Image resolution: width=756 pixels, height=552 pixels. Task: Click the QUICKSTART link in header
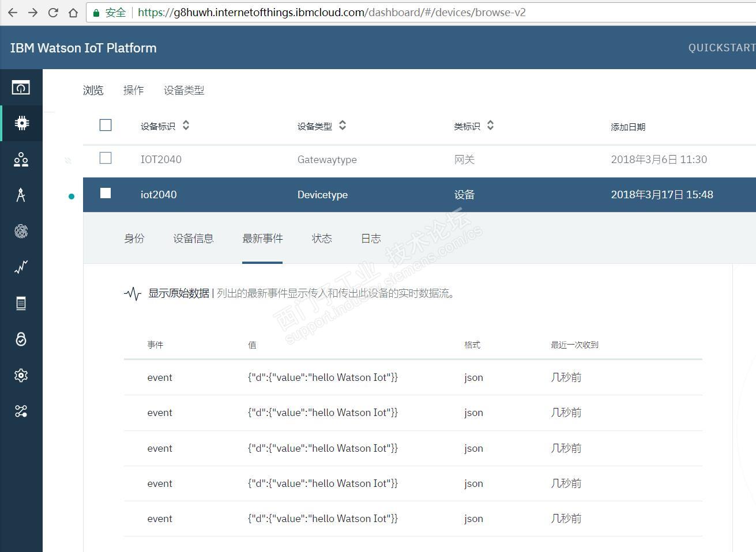click(x=722, y=48)
